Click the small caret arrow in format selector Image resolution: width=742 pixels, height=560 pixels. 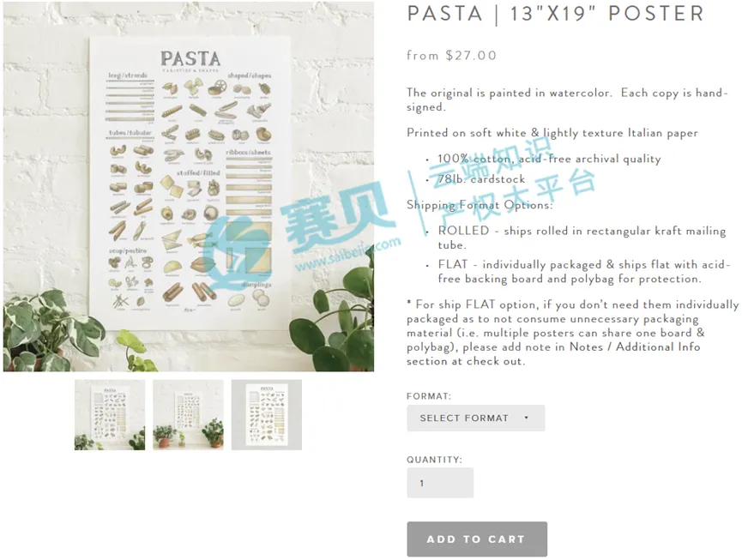(526, 418)
